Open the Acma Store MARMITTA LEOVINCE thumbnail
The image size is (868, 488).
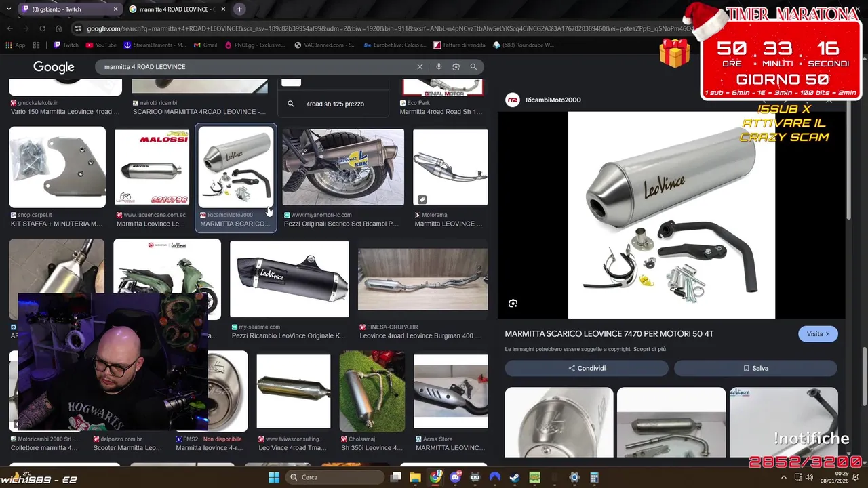tap(451, 392)
